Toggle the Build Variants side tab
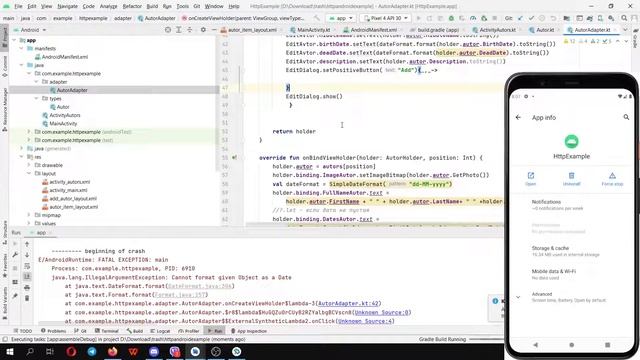The image size is (640, 360). point(5,302)
